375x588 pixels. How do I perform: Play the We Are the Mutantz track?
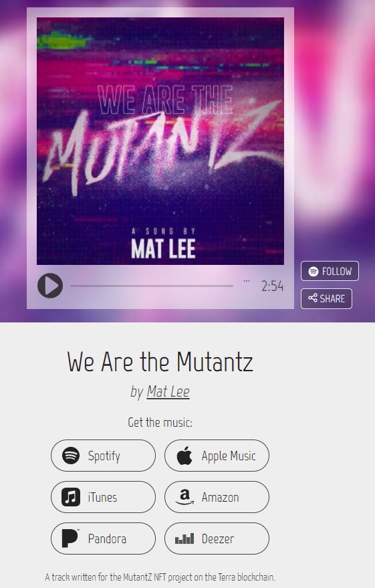coord(50,286)
